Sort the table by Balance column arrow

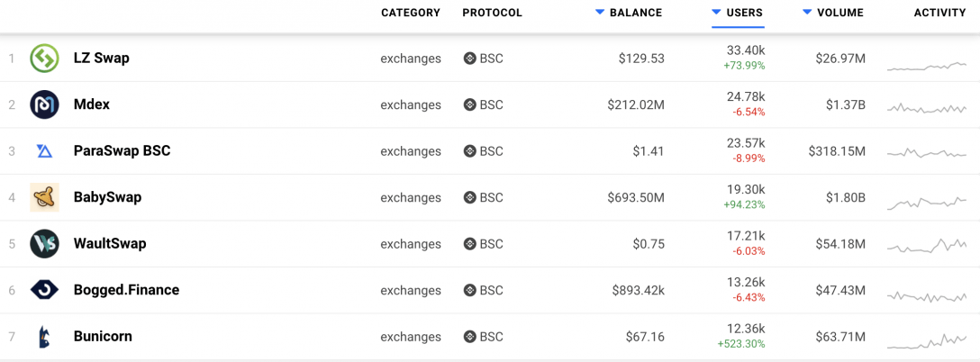pos(600,12)
